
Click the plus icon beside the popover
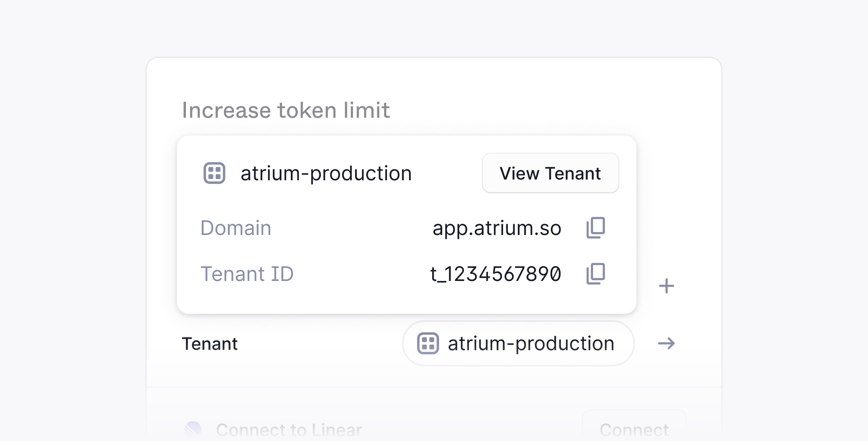coord(666,286)
